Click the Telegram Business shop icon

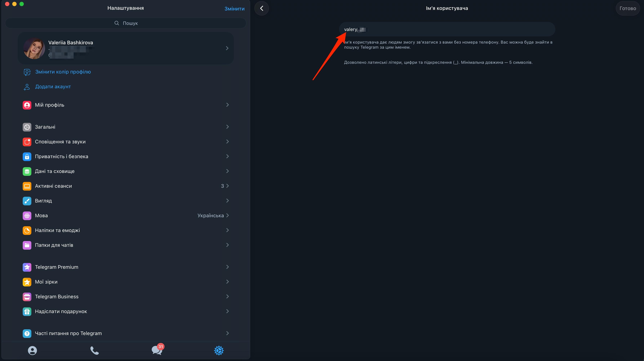point(27,297)
